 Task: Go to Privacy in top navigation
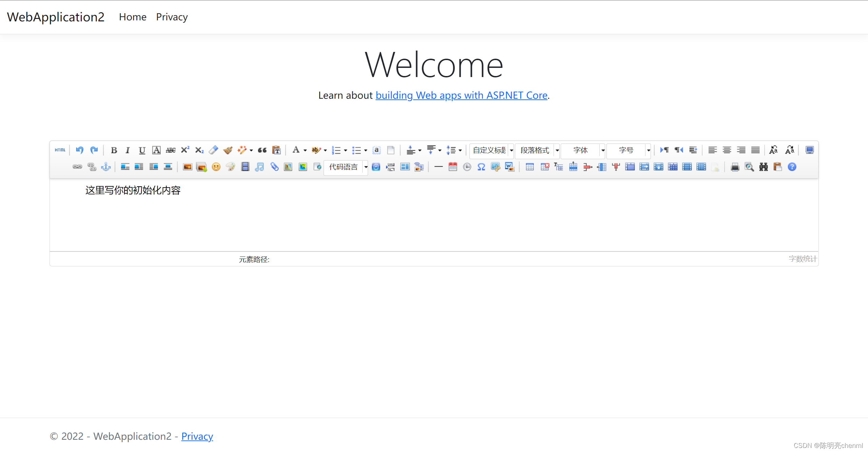[x=172, y=17]
